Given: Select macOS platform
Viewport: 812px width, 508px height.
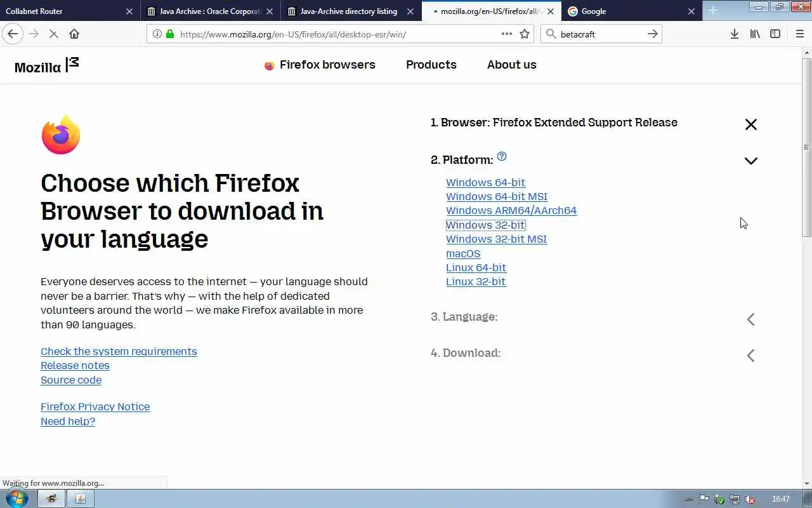Looking at the screenshot, I should coord(463,253).
